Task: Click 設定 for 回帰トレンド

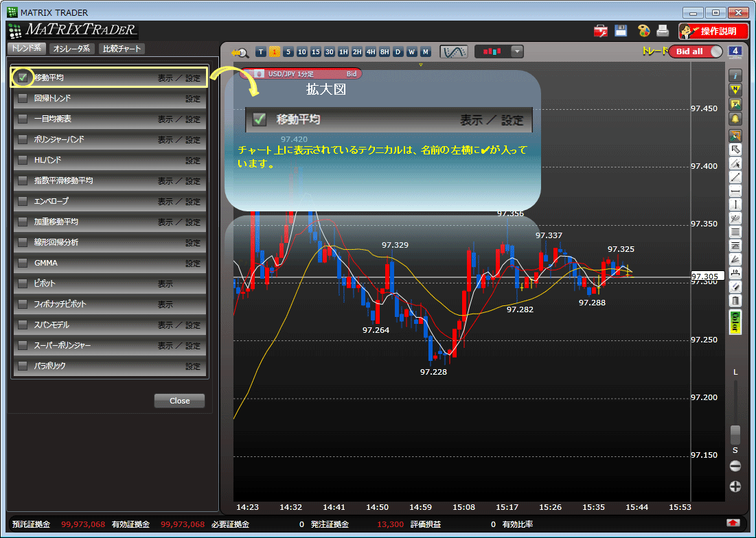Action: (193, 99)
